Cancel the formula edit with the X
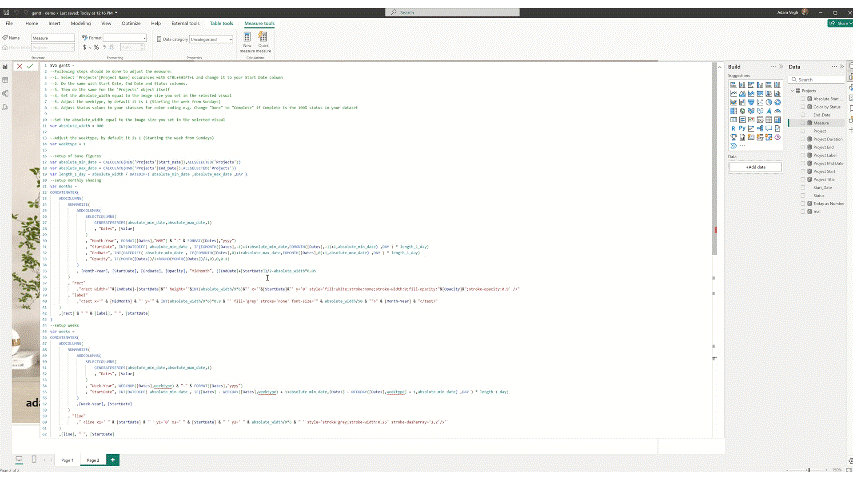Viewport: 853px width, 480px height. pos(19,66)
